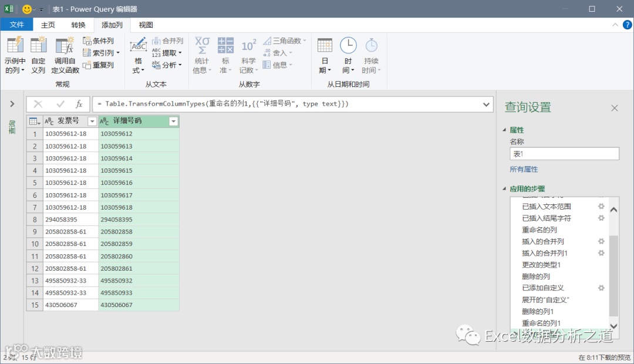Click the Format (格式) text icon

point(138,46)
